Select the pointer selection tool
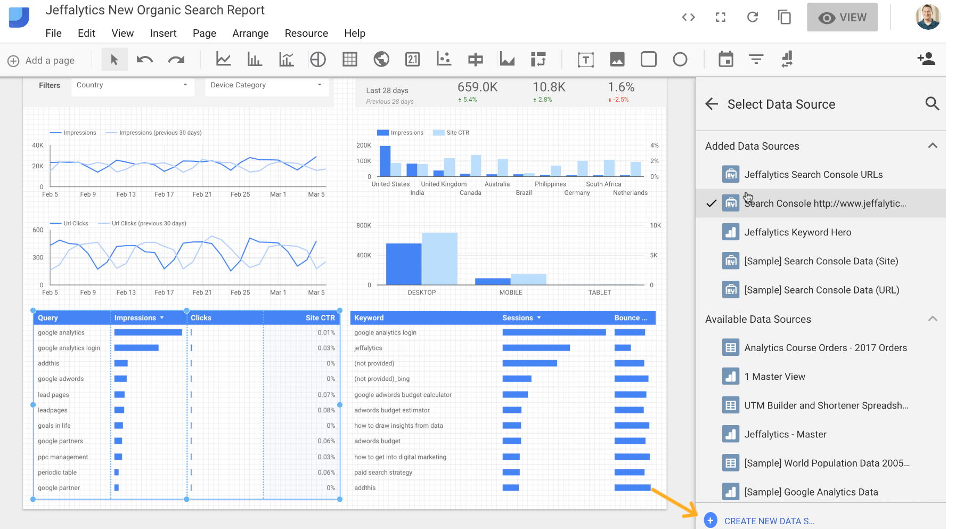 coord(114,60)
